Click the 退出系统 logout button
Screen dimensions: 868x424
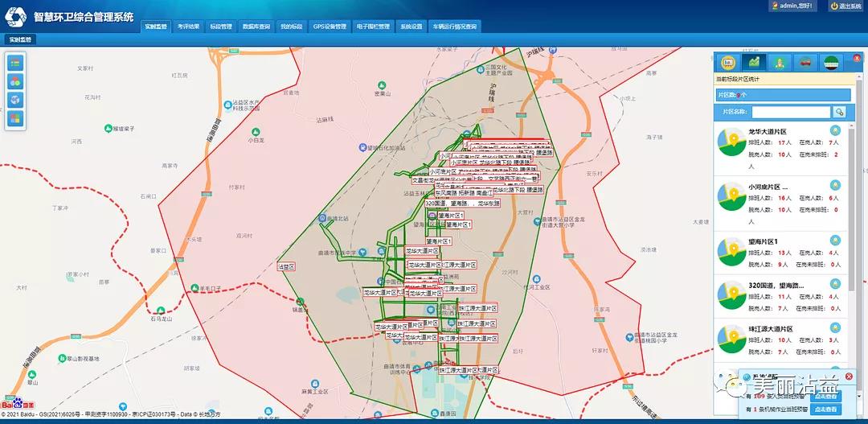pyautogui.click(x=845, y=6)
